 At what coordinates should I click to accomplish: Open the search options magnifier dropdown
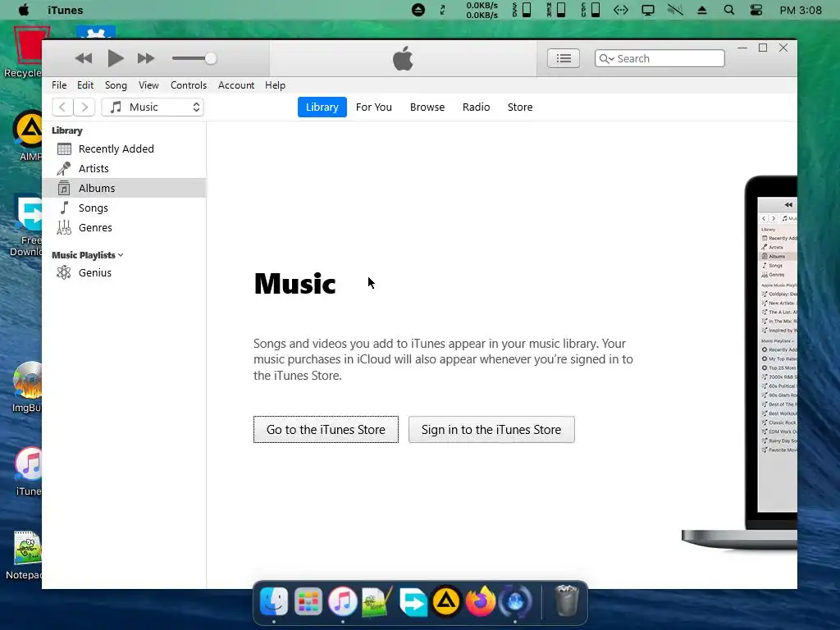click(x=606, y=58)
